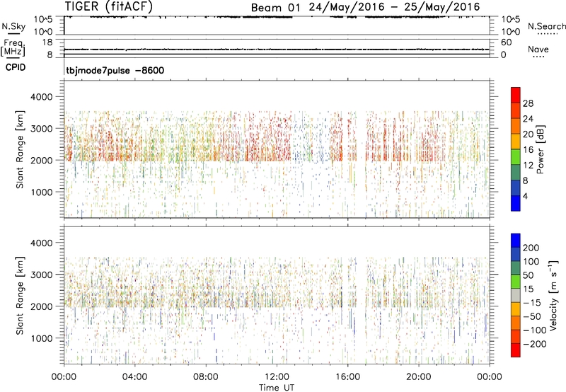Click the "Freq. [MHz]" axis label
This screenshot has width=566, height=392.
[13, 47]
